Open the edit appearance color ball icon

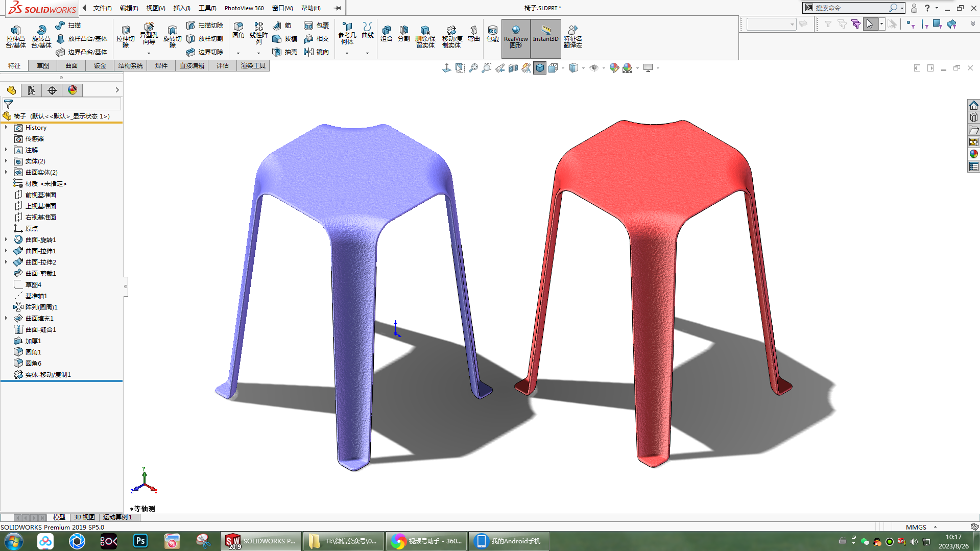[614, 68]
